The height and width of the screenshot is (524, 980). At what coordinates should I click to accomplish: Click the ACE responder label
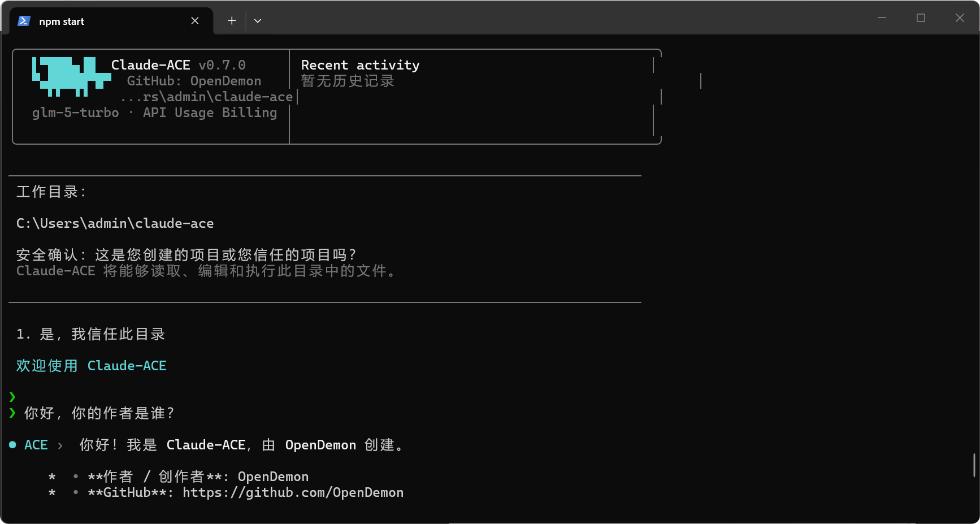(x=36, y=445)
